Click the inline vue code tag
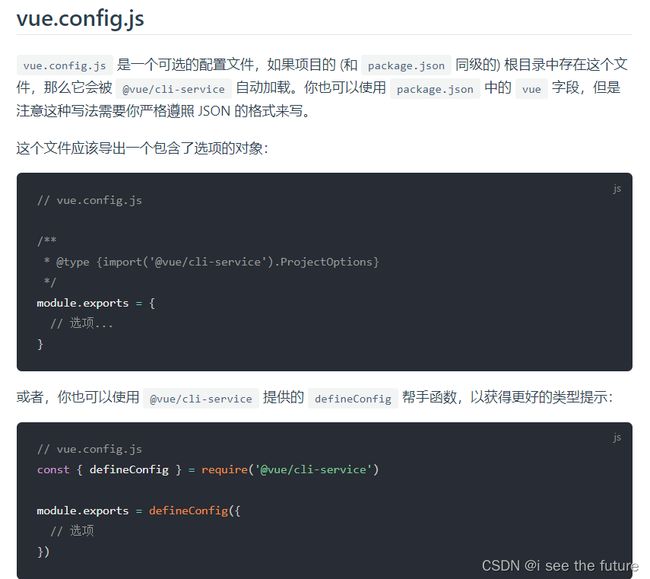Screen dimensions: 650x579 pos(531,89)
